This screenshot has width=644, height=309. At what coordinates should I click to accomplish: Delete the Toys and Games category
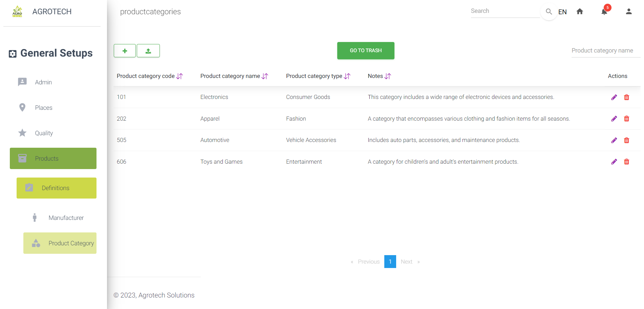click(626, 162)
